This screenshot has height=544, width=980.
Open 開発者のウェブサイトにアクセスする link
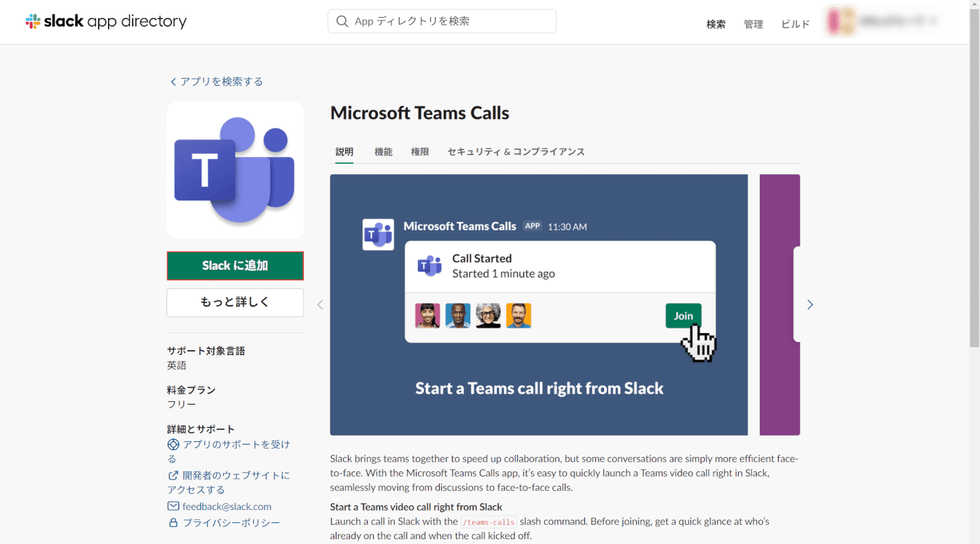click(229, 482)
